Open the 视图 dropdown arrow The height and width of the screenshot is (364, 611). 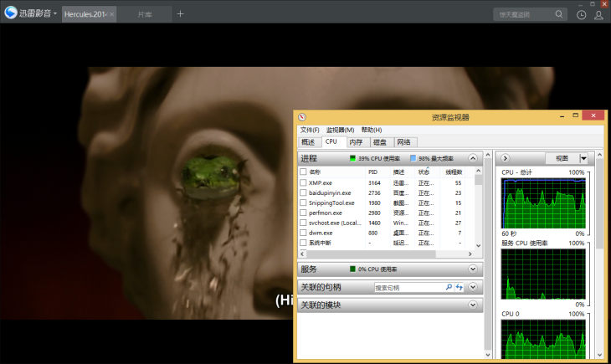click(583, 158)
